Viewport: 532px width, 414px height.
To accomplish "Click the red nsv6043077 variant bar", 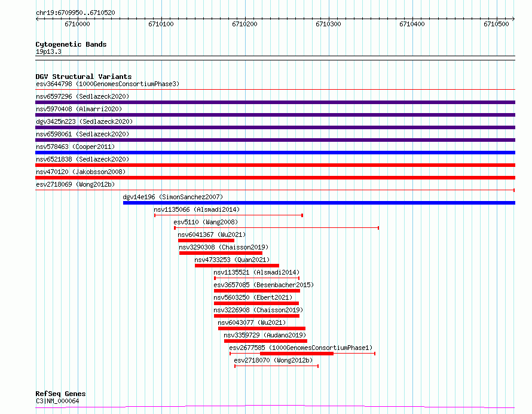I will click(262, 328).
